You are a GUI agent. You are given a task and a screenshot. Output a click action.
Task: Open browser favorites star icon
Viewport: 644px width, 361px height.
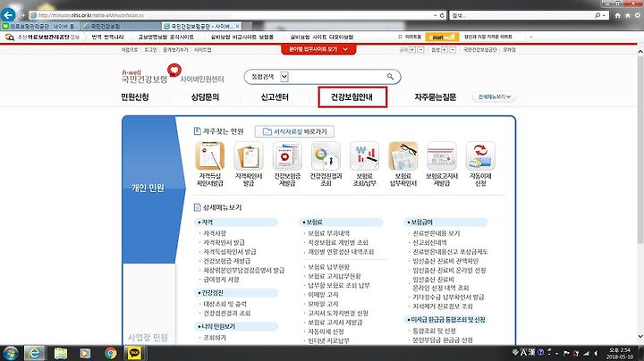point(627,15)
